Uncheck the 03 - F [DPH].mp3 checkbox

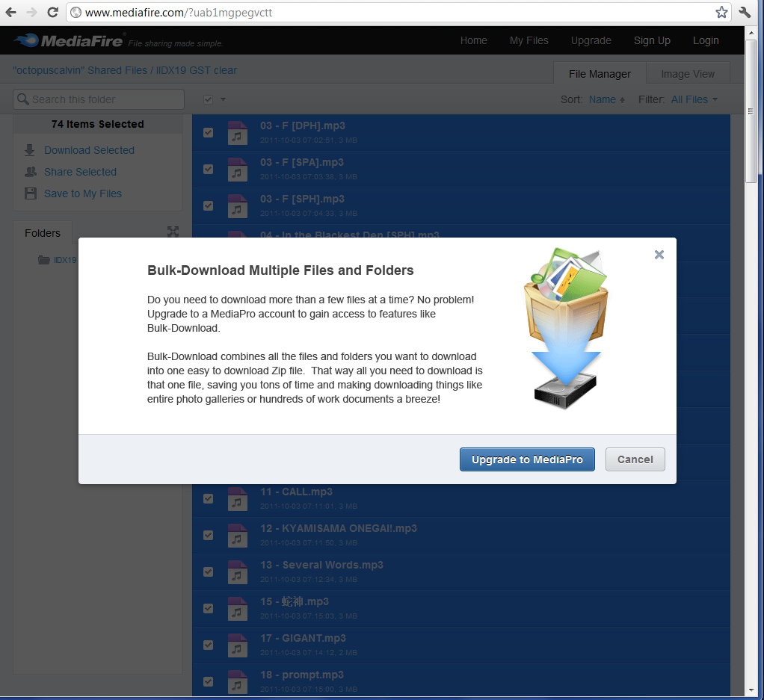coord(209,132)
